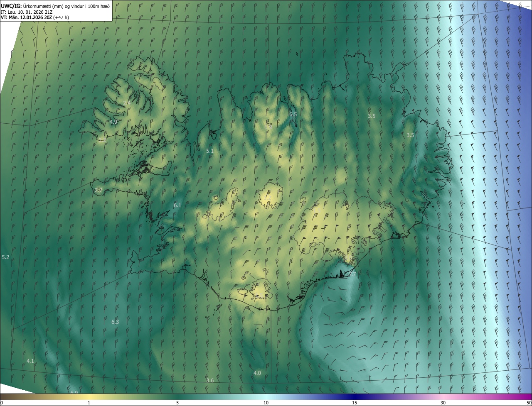Click the colorbar label 5

coord(177,403)
